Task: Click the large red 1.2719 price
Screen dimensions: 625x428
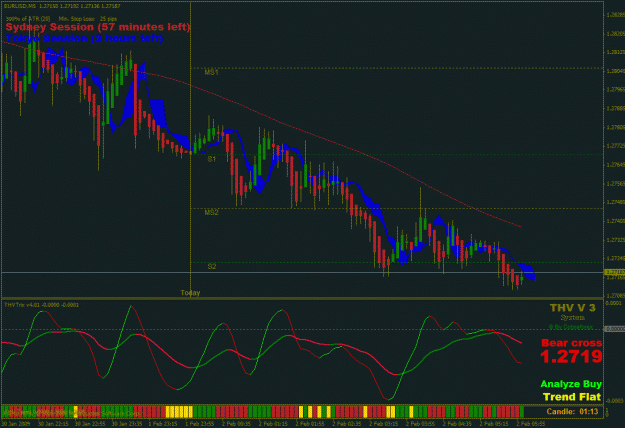Action: click(x=571, y=357)
